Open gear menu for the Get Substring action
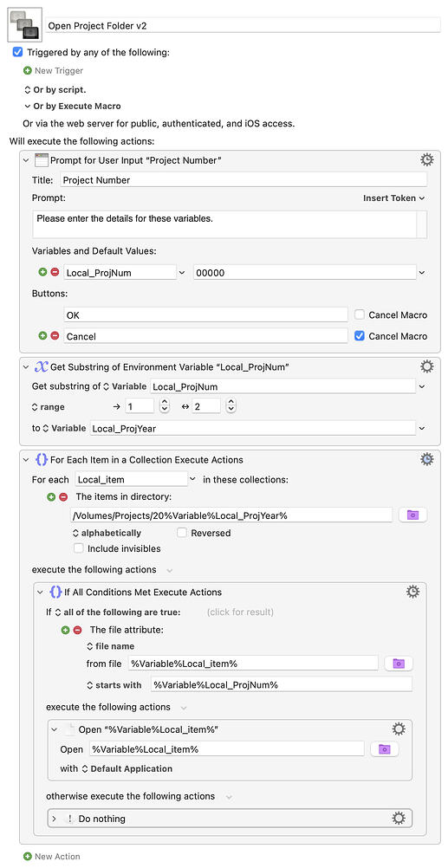This screenshot has height=868, width=448. 426,366
